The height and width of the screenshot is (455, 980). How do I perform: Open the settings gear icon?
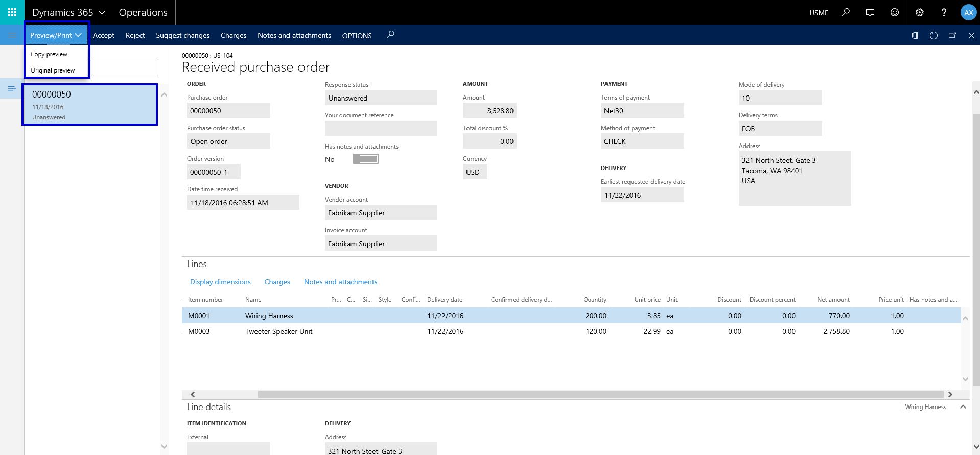point(919,12)
